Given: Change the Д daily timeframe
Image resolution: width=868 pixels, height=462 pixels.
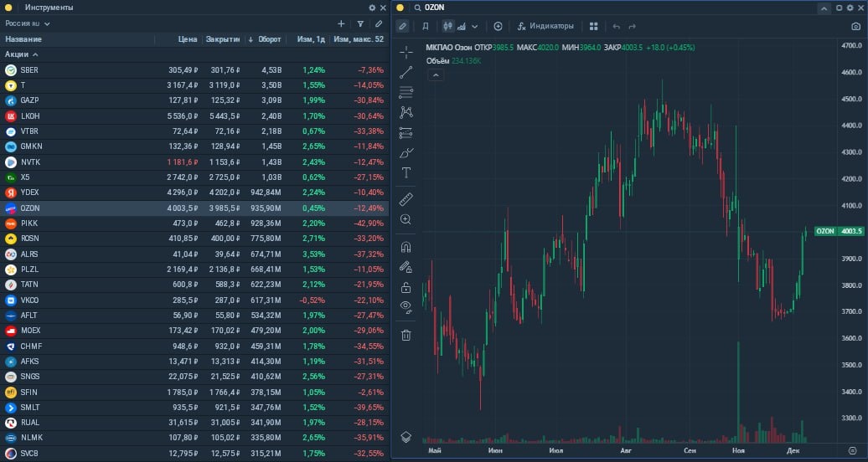Looking at the screenshot, I should pos(425,26).
